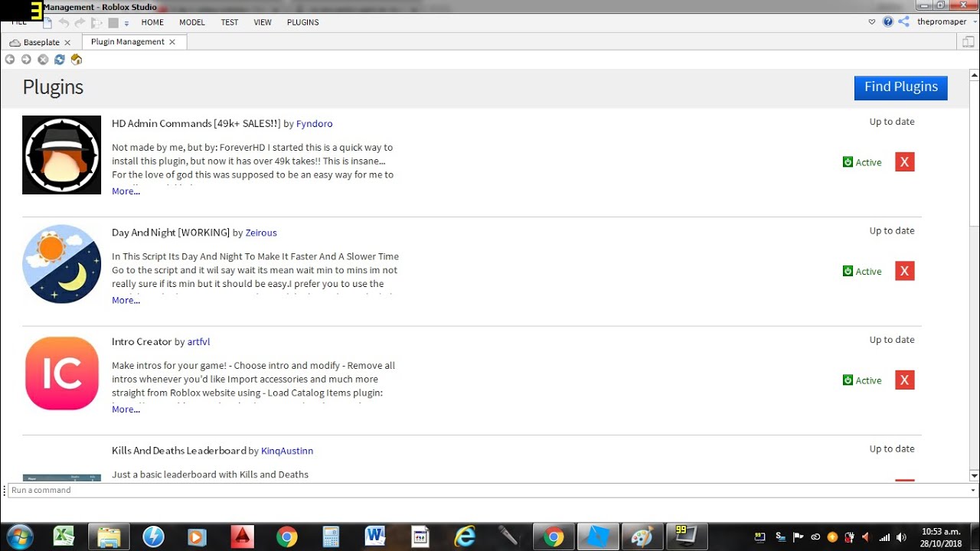This screenshot has height=551, width=980.
Task: Click the New file icon in quick access toolbar
Action: 47,22
